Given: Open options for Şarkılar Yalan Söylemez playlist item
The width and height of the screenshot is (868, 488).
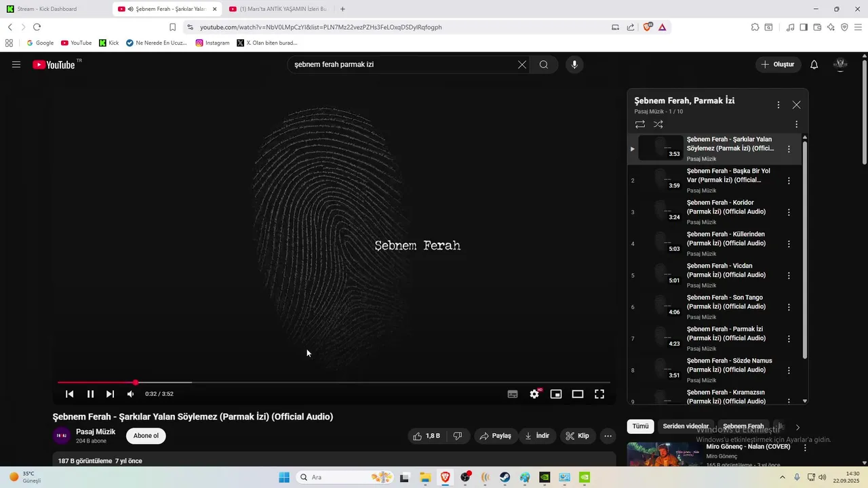Looking at the screenshot, I should [789, 149].
